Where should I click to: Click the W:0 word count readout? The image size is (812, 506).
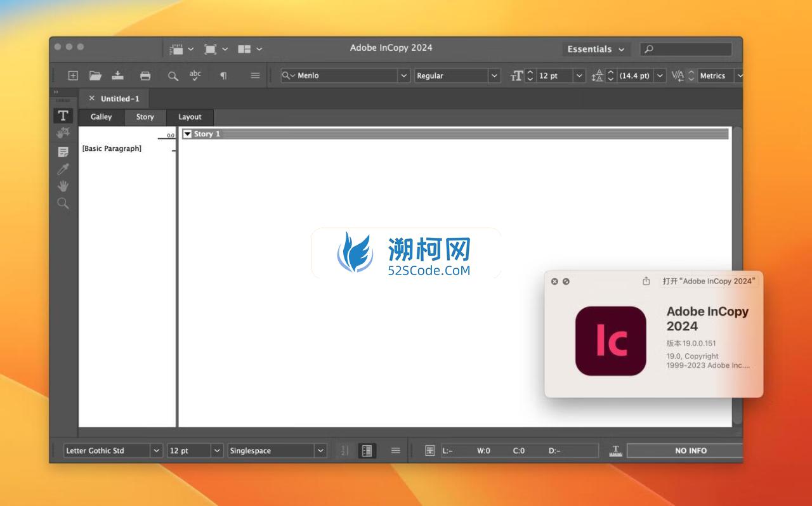pyautogui.click(x=483, y=451)
